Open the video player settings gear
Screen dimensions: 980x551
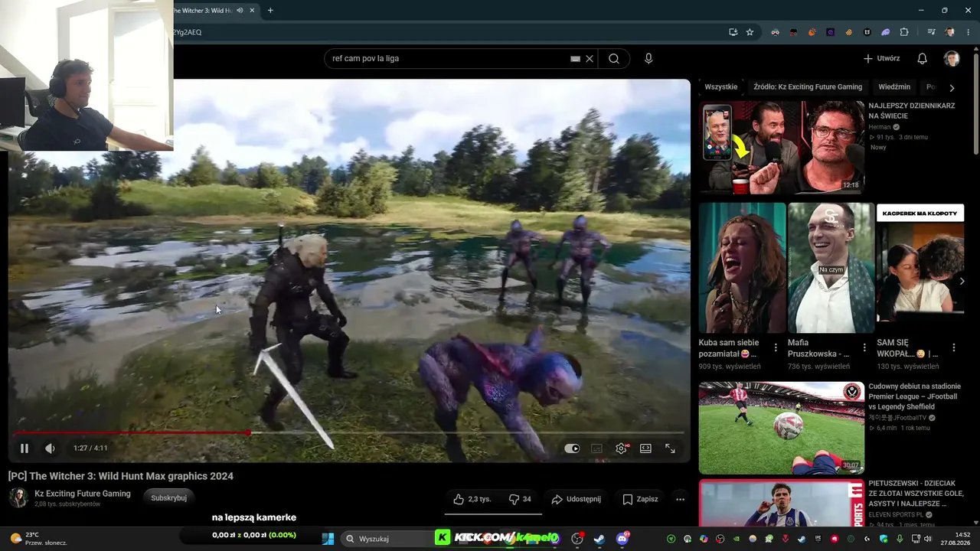coord(621,448)
